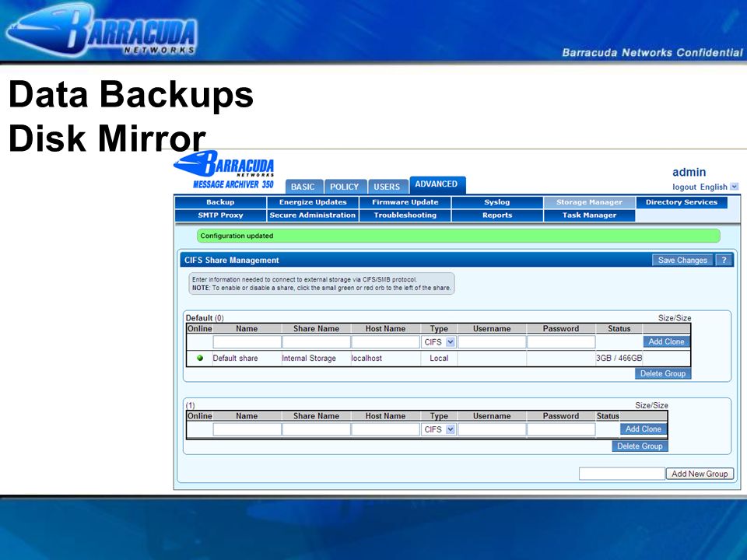
Task: Focus the Username field in Default group
Action: (492, 342)
